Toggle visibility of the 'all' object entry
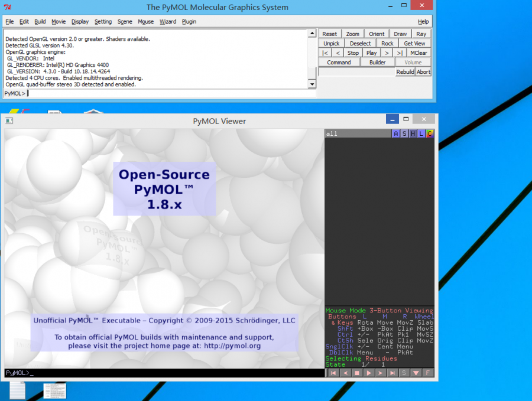532x401 pixels. pos(358,133)
